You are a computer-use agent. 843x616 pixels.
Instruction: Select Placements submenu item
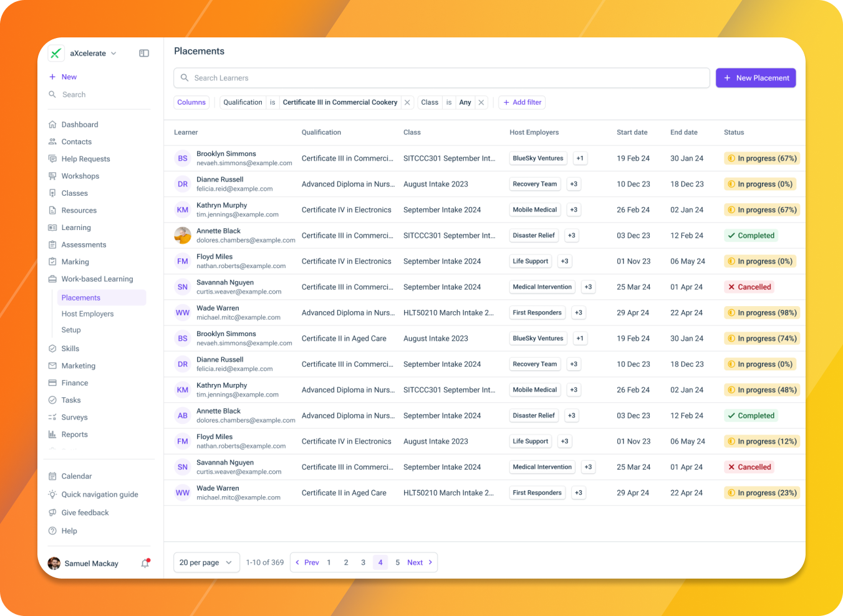tap(102, 297)
